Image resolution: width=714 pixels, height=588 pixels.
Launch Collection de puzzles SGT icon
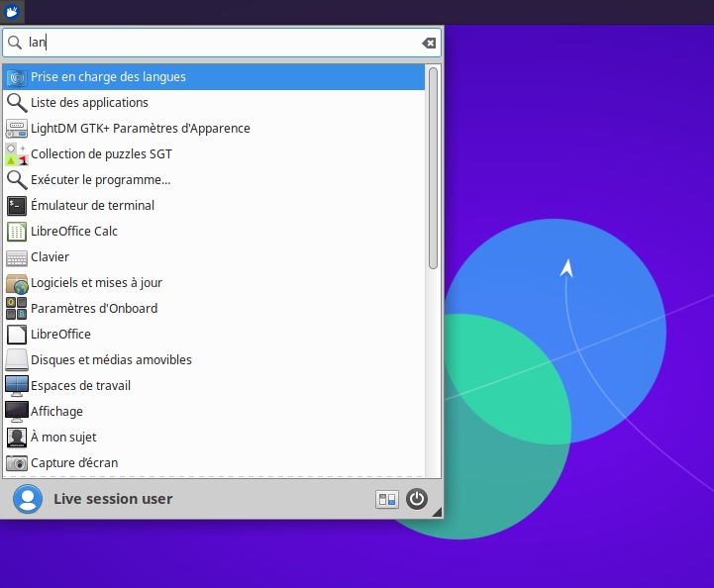pyautogui.click(x=17, y=154)
